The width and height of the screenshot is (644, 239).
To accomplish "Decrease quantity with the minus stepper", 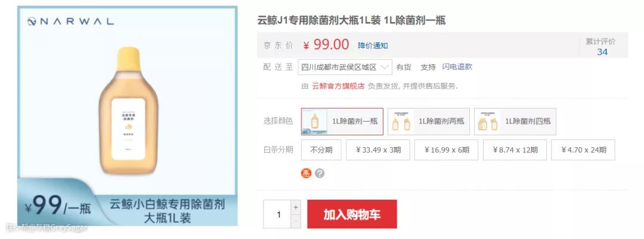I will (x=296, y=221).
